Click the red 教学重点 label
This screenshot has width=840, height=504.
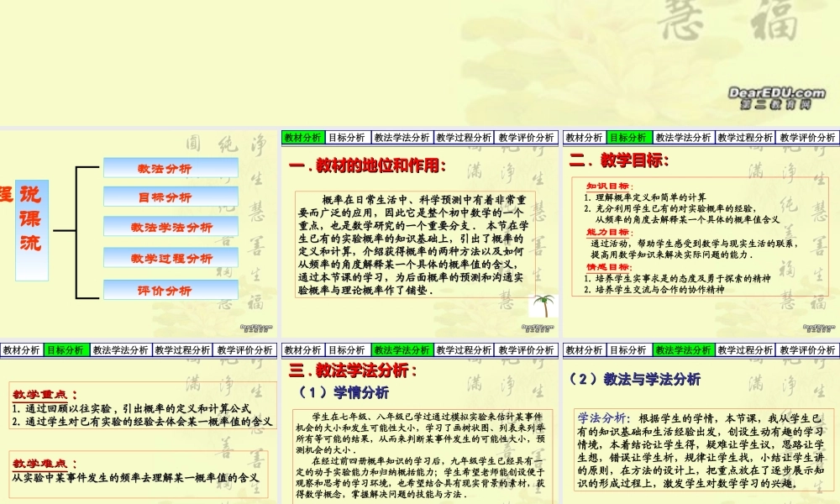[45, 395]
